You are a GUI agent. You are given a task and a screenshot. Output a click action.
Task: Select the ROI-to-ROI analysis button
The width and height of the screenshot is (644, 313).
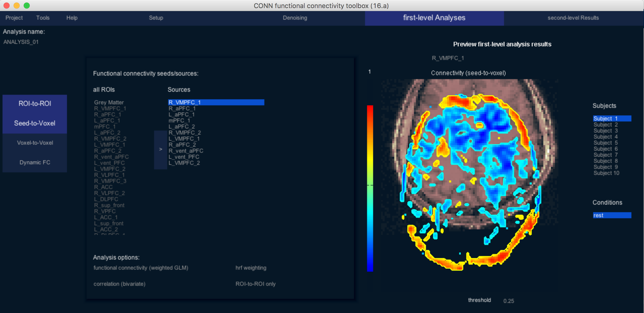pyautogui.click(x=35, y=104)
